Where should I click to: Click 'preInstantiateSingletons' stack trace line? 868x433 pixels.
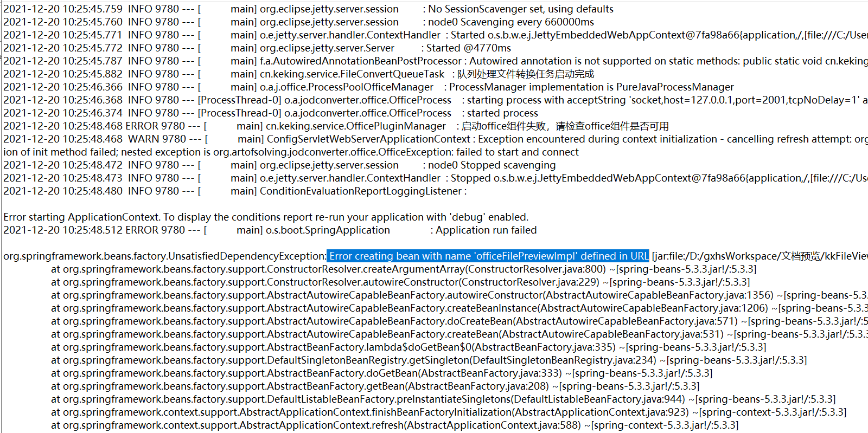click(443, 399)
